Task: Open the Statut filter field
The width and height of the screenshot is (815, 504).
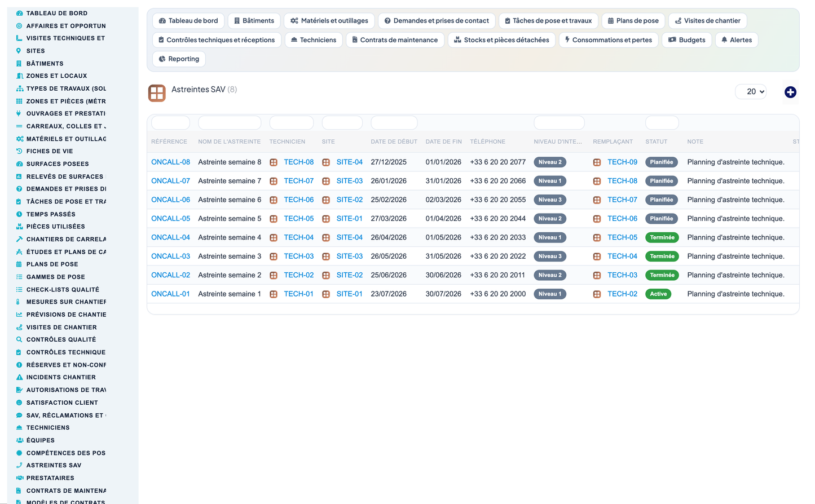Action: (x=662, y=122)
